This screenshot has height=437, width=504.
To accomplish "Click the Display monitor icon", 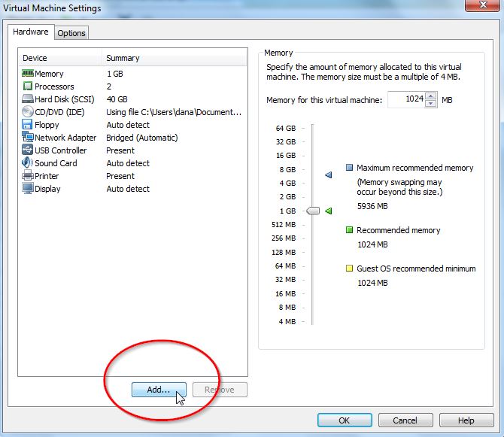I will coord(28,188).
